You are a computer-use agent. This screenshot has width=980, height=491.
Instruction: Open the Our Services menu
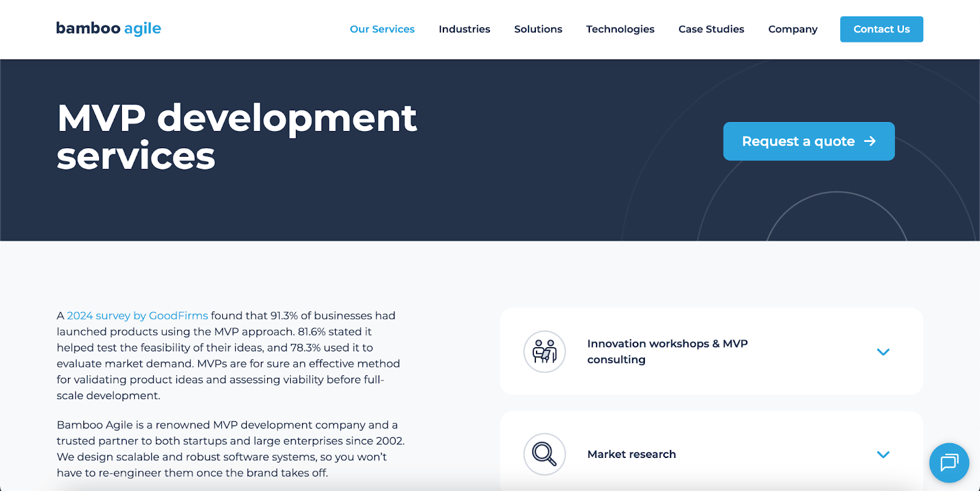pyautogui.click(x=382, y=29)
